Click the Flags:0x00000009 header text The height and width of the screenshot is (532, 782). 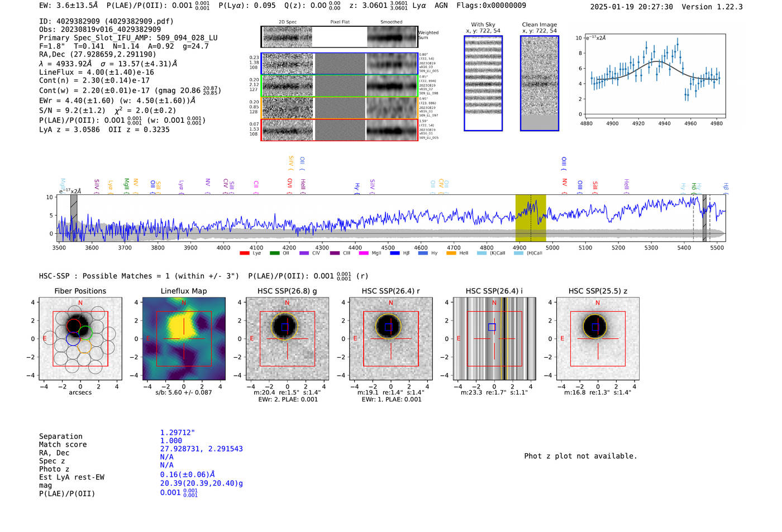tap(491, 5)
